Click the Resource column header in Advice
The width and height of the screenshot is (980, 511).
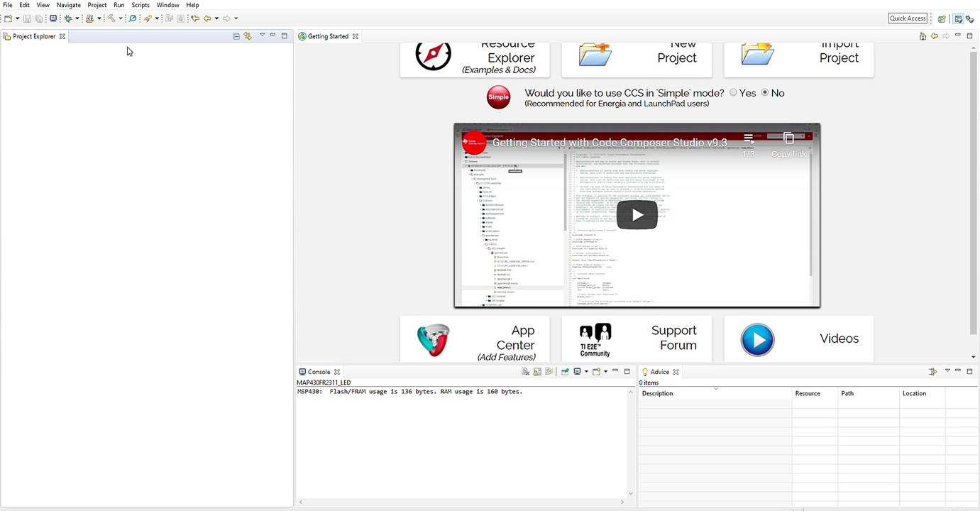click(815, 393)
